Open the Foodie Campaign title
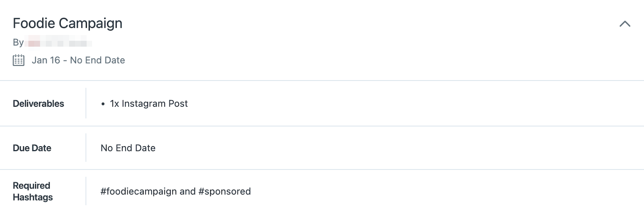The image size is (644, 211). pos(68,23)
